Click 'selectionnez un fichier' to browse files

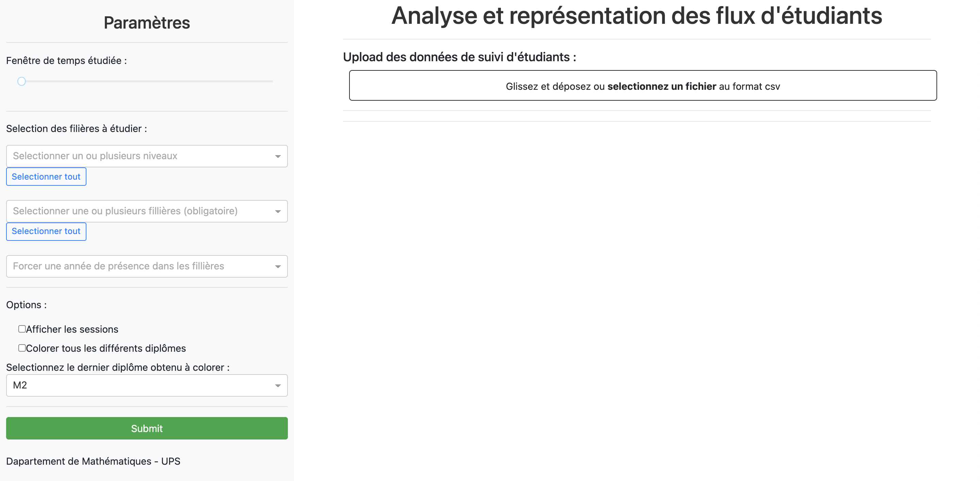662,86
